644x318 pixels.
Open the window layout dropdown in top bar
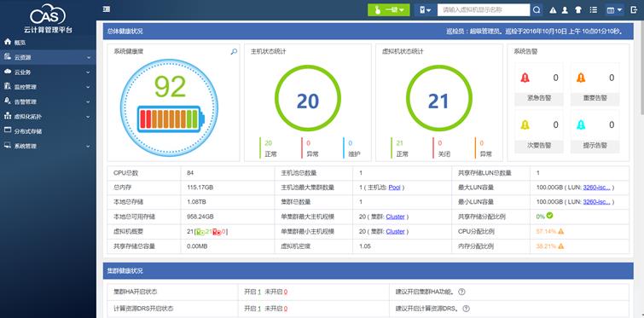(x=614, y=10)
